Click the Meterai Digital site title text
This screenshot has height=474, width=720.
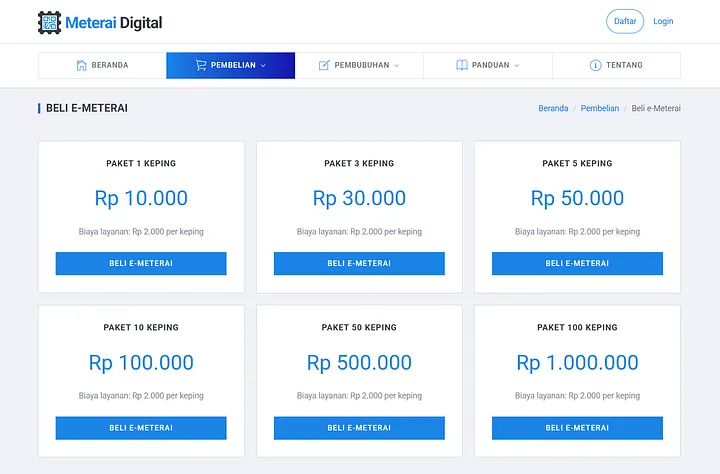114,22
